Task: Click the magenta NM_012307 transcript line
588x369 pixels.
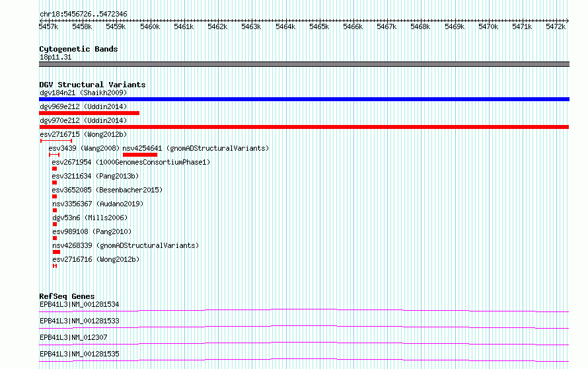Action: 304,343
